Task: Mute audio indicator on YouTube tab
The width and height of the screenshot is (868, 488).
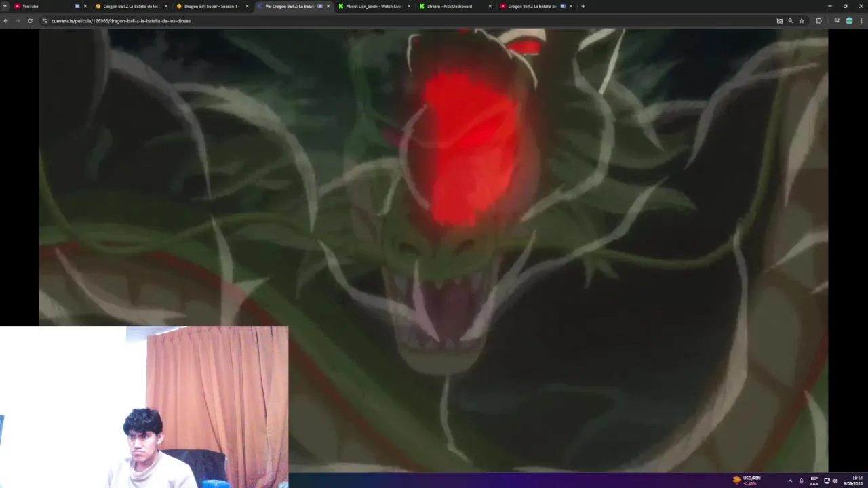Action: [x=77, y=6]
